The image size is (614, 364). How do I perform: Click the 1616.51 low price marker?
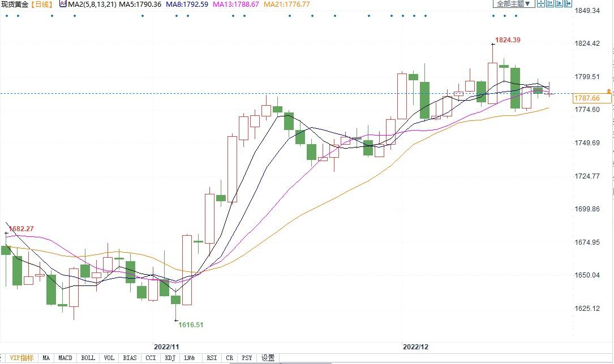click(x=191, y=325)
